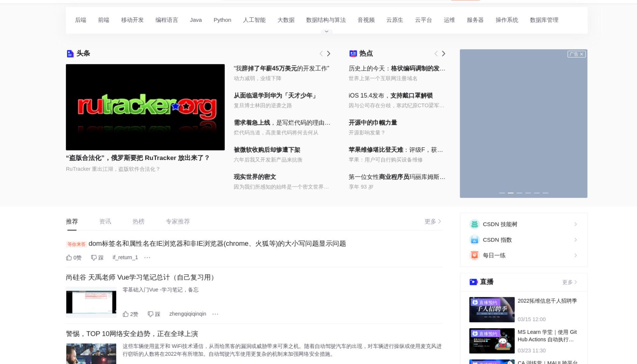
Task: Click the CSDN 指数 icon
Action: pyautogui.click(x=474, y=240)
